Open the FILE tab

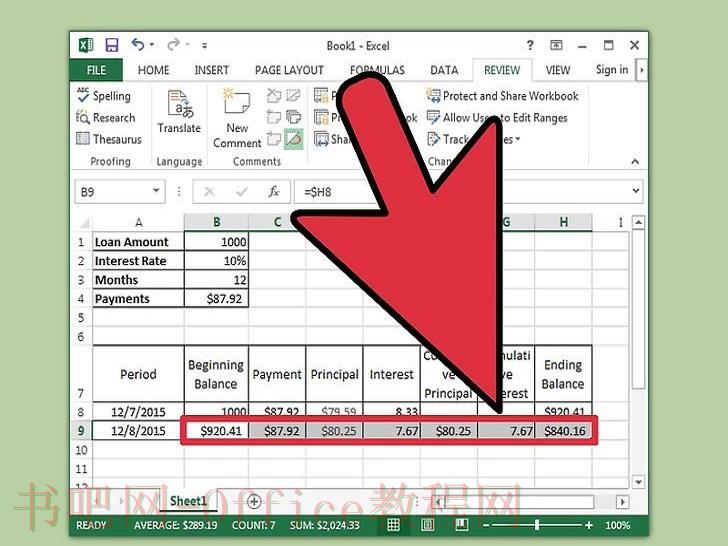(x=96, y=70)
